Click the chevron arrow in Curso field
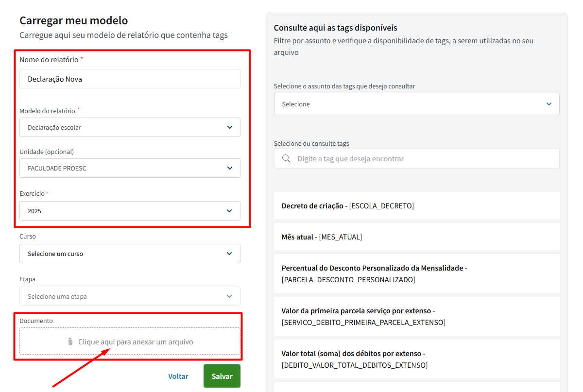 tap(230, 254)
